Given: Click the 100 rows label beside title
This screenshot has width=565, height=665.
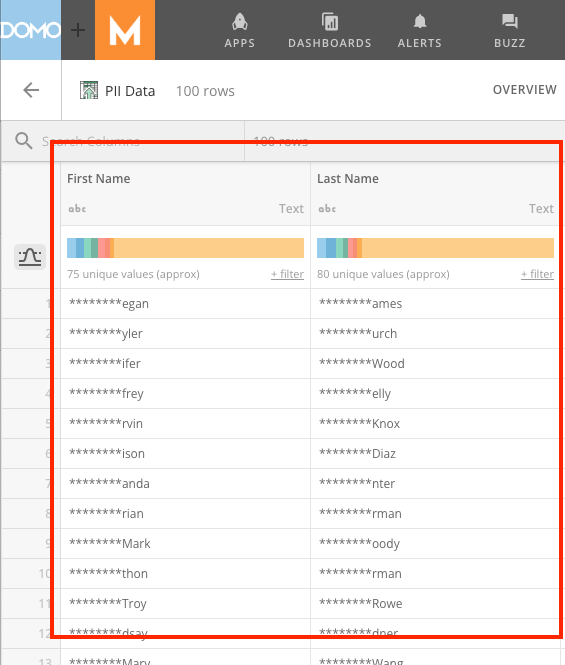Looking at the screenshot, I should tap(205, 91).
